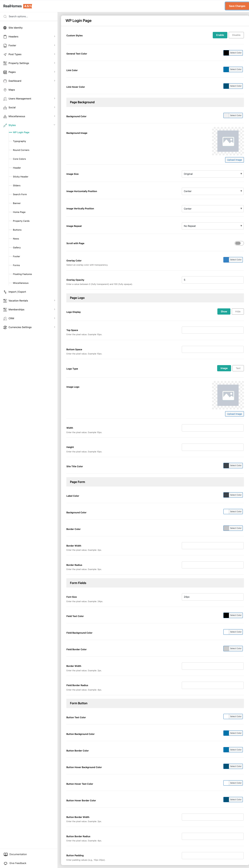Click the Documentation book icon

coord(5,854)
